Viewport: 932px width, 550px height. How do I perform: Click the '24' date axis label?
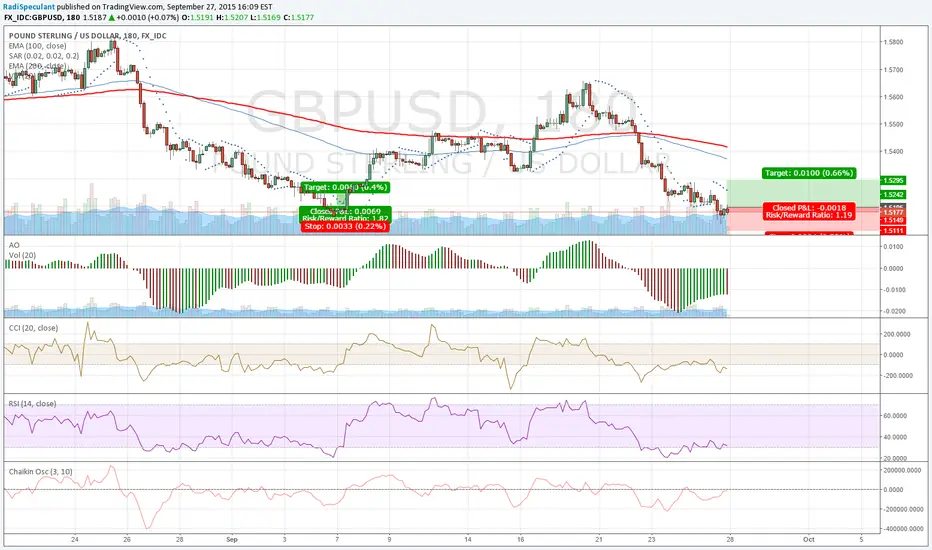[x=74, y=540]
